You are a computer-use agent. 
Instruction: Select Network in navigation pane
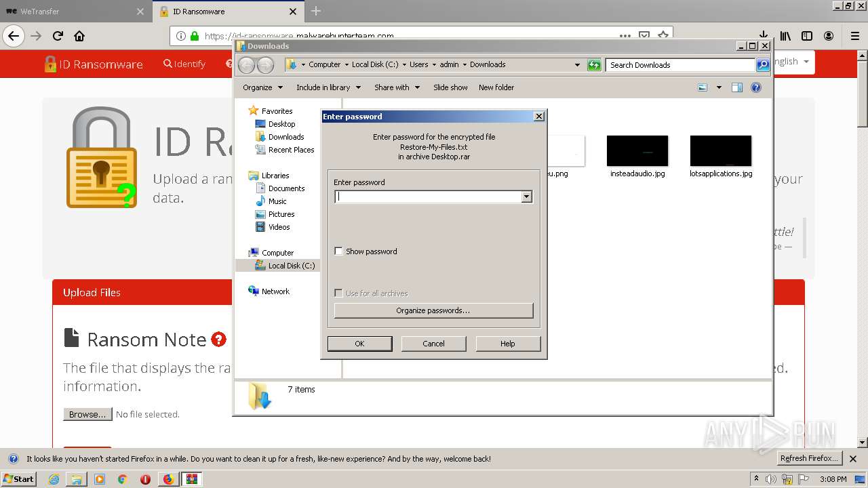(269, 291)
